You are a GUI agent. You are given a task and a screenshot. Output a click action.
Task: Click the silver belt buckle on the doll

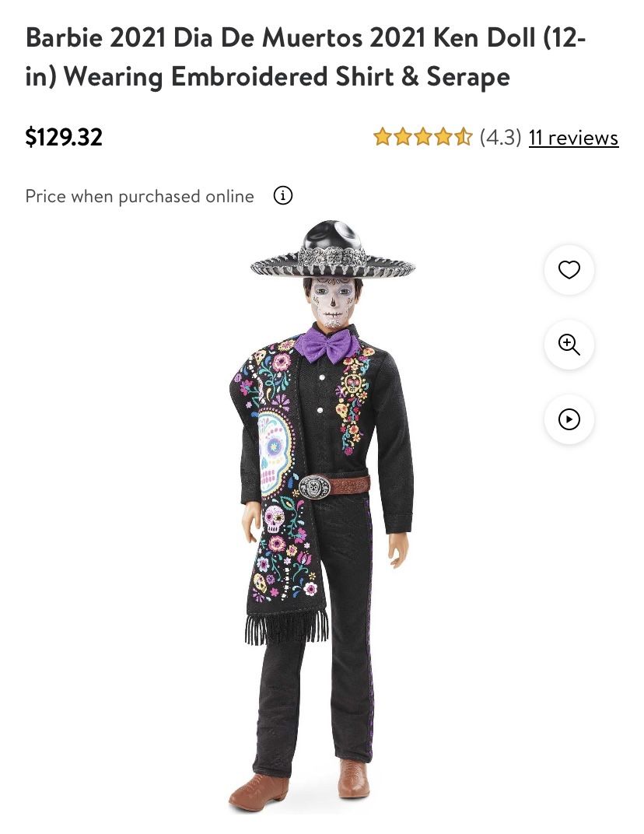pos(313,486)
